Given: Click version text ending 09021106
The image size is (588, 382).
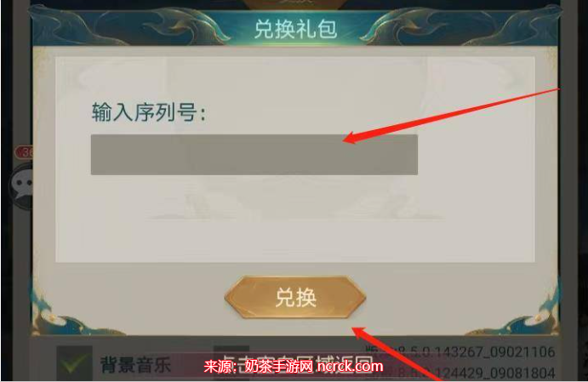Looking at the screenshot, I should [x=460, y=351].
